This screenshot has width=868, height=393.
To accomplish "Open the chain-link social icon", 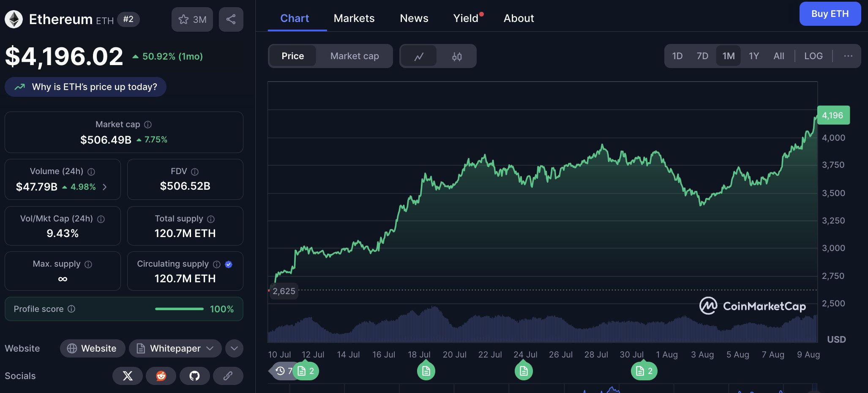I will click(228, 376).
